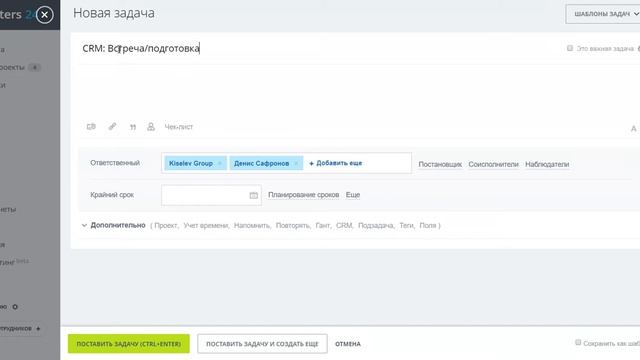Click the file upload icon in editor toolbar

[x=91, y=127]
